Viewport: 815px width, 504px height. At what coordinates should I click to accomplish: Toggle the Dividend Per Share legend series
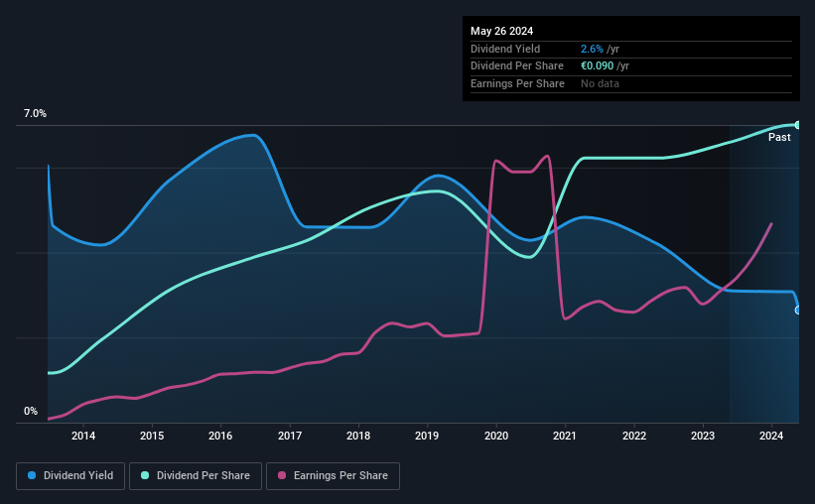(196, 476)
